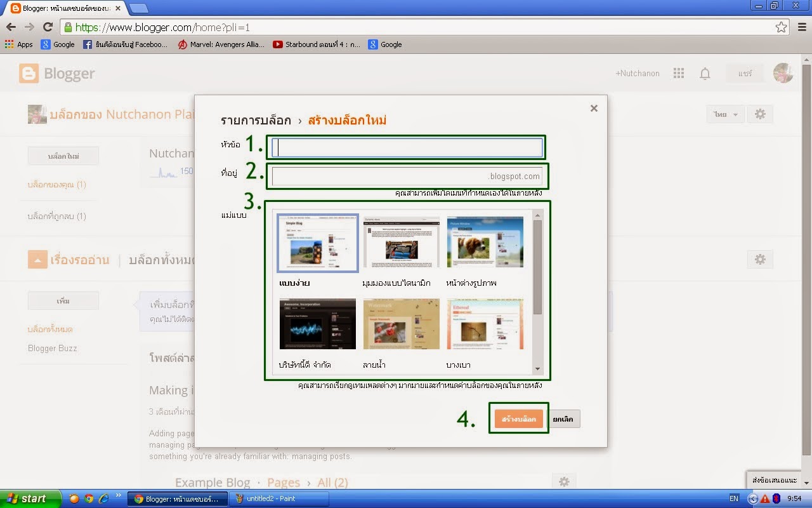Open the last Google bookmark
Screen dimensions: 812x508
385,44
